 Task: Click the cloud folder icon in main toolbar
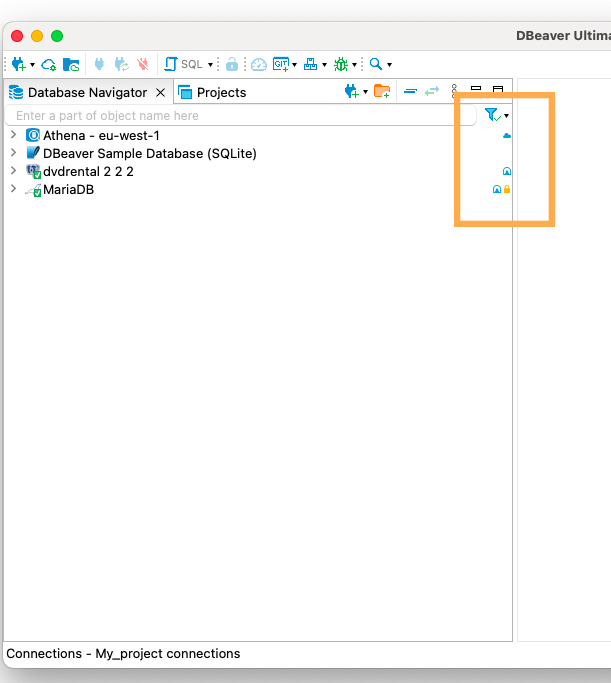pyautogui.click(x=71, y=64)
